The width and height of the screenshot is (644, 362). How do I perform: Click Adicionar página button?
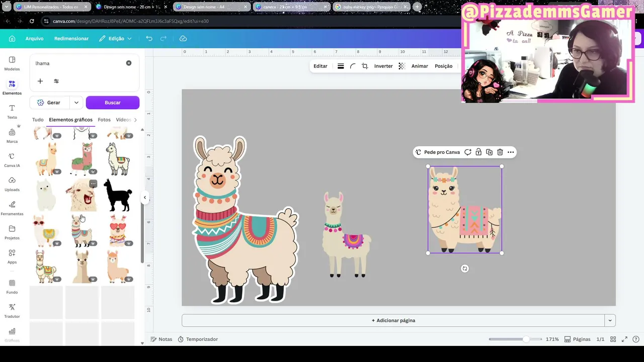click(393, 320)
